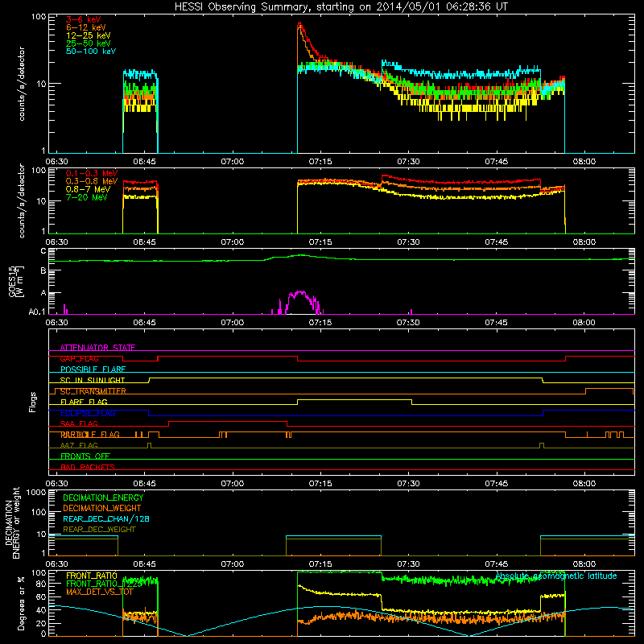Click the 3-6 keV red peak at the flare start
Image resolution: width=644 pixels, height=644 pixels.
click(299, 25)
